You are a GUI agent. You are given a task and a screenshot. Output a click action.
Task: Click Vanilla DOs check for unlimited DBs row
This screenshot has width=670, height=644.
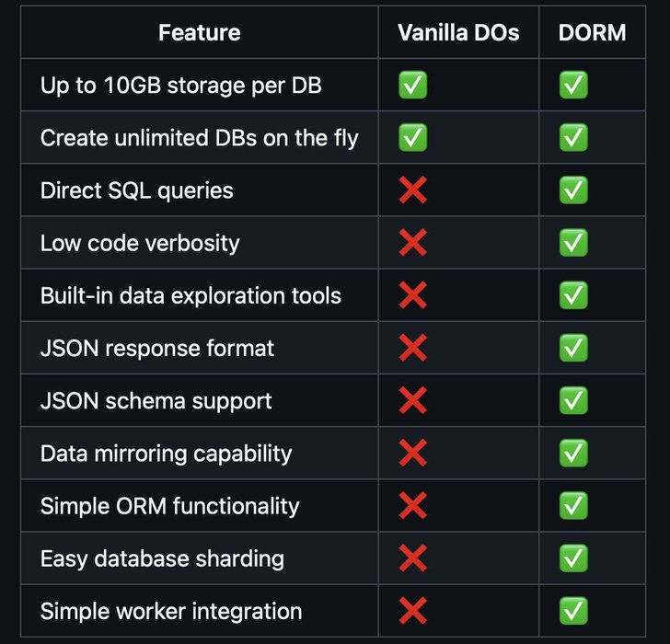coord(412,137)
